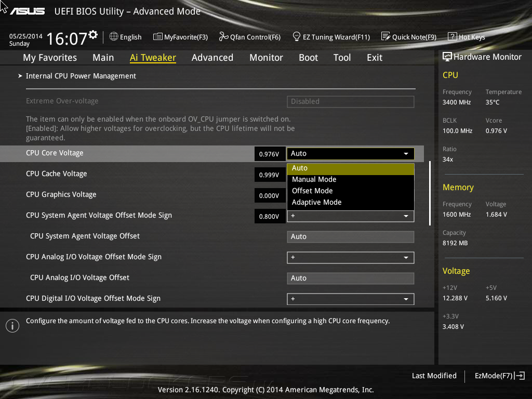Select Offset Mode option
Image resolution: width=532 pixels, height=399 pixels.
click(351, 191)
